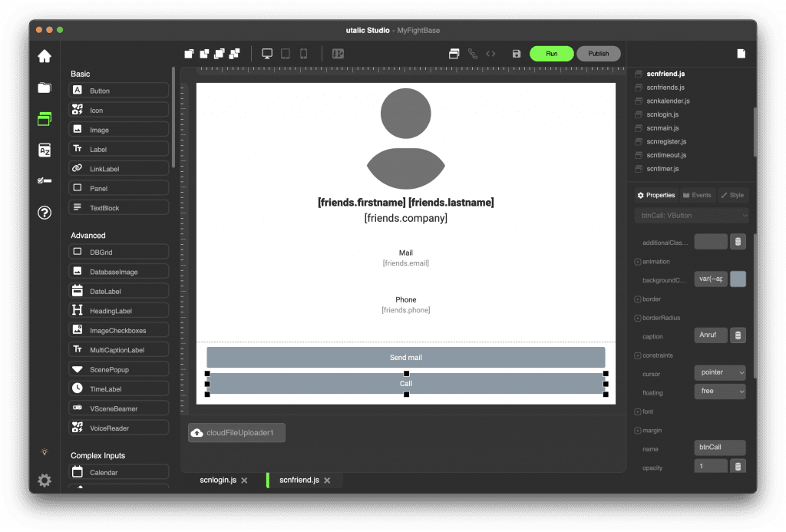Open the cursor dropdown set to pointer

pos(720,373)
